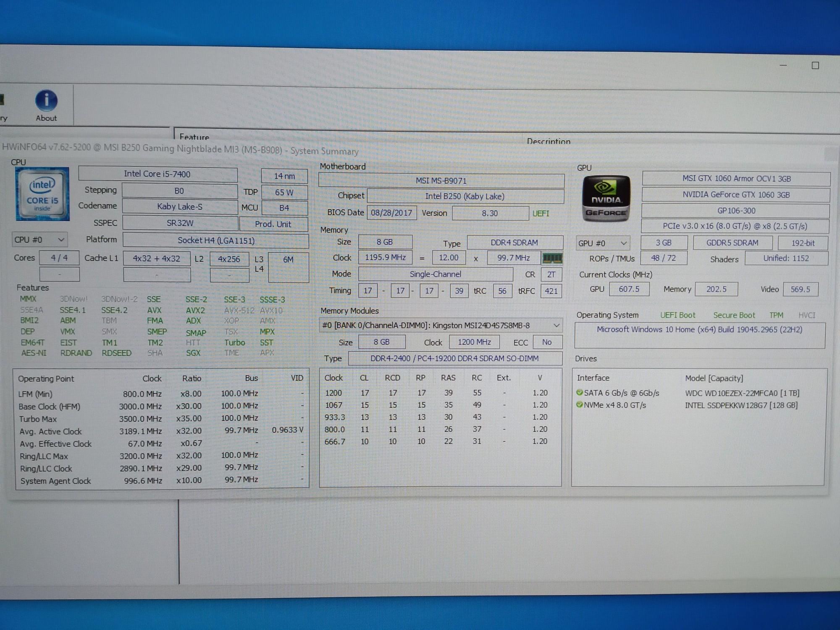840x630 pixels.
Task: Click the MSI GTX 1060 Armor OCV1 3GB field
Action: [736, 178]
